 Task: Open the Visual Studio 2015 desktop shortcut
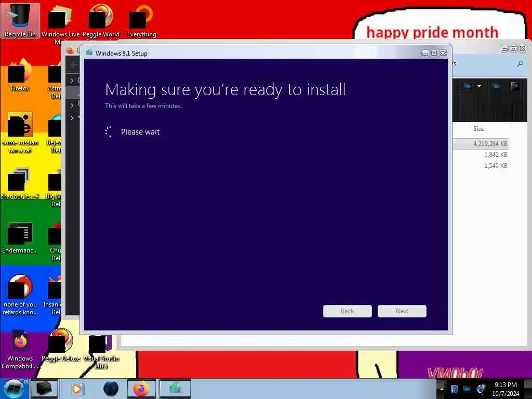pyautogui.click(x=101, y=352)
